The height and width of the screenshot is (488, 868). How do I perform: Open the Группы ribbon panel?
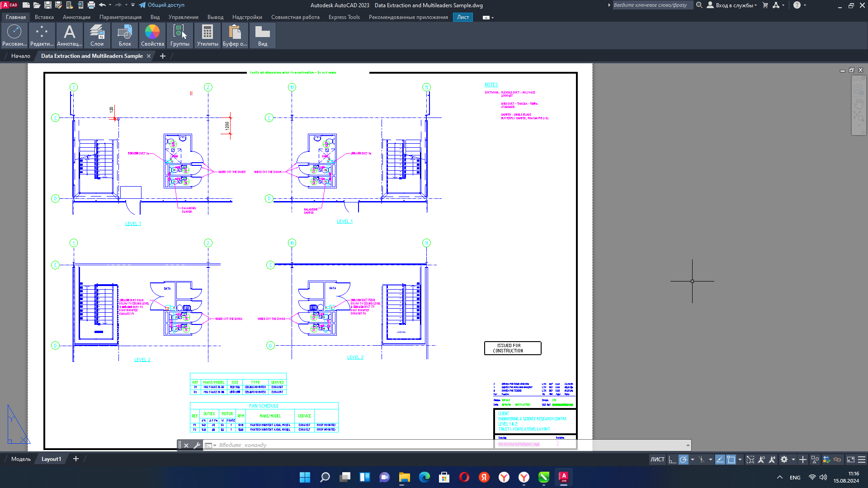(x=179, y=35)
